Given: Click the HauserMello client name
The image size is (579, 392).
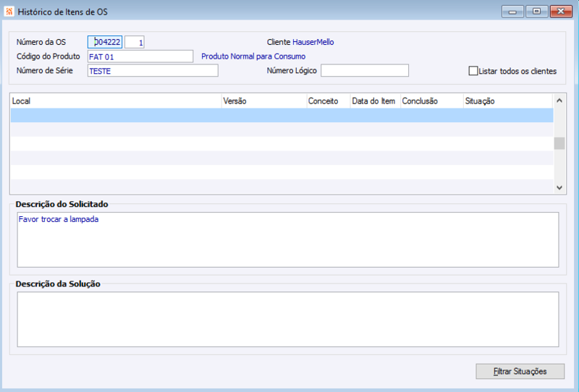Looking at the screenshot, I should pos(313,42).
